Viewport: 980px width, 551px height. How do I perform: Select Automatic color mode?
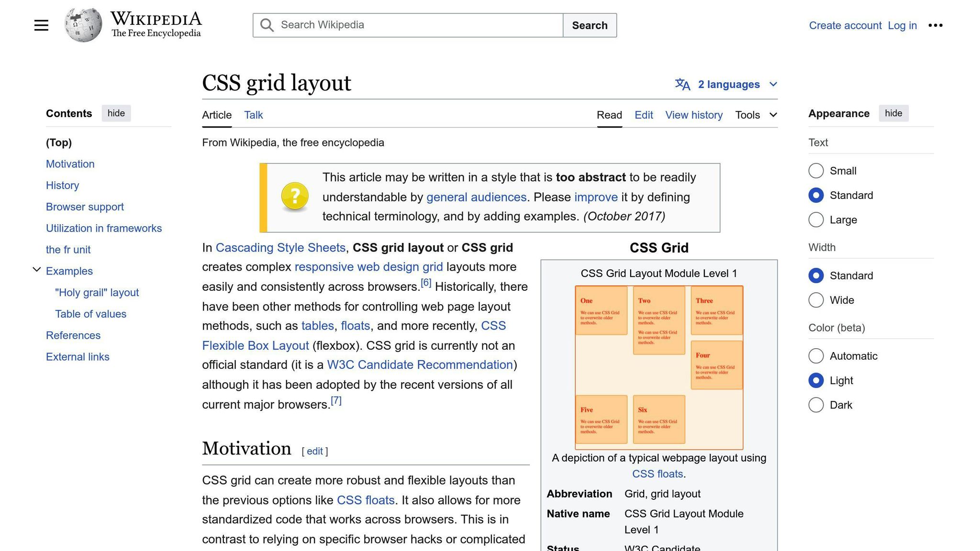[816, 356]
